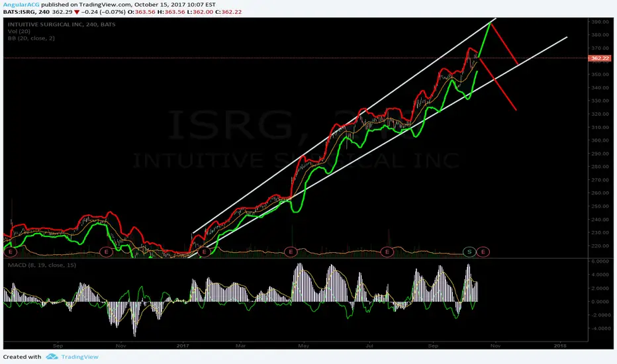The width and height of the screenshot is (617, 364).
Task: Click the 250.00 price axis label
Action: (x=600, y=206)
